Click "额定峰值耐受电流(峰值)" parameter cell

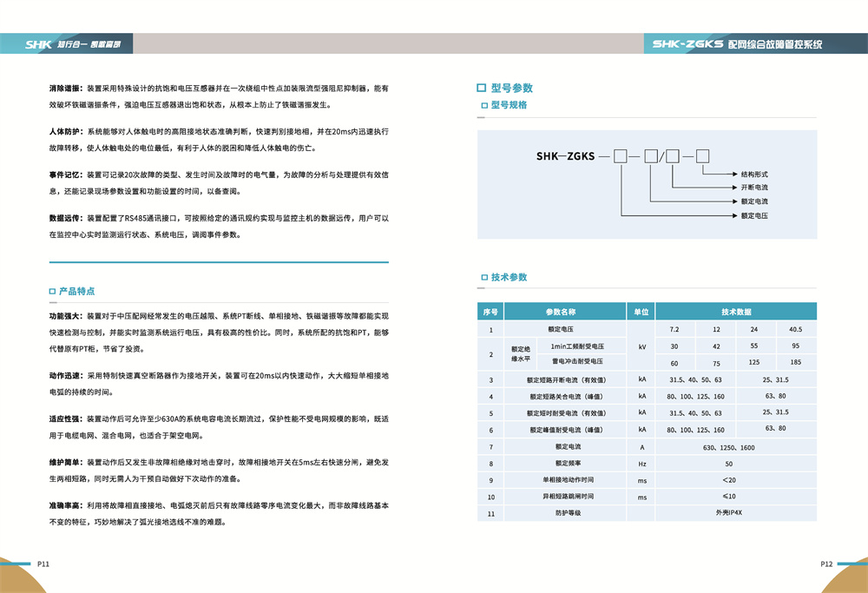[x=566, y=430]
